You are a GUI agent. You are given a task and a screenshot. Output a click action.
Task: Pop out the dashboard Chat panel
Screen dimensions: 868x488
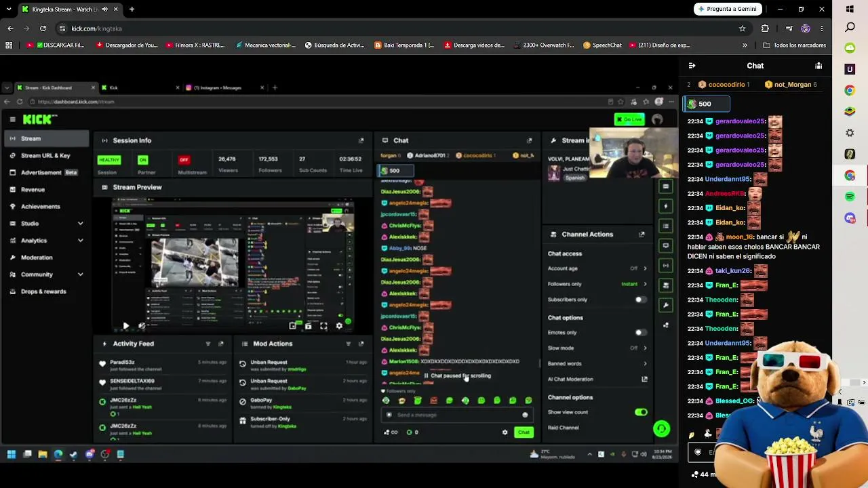pos(530,140)
